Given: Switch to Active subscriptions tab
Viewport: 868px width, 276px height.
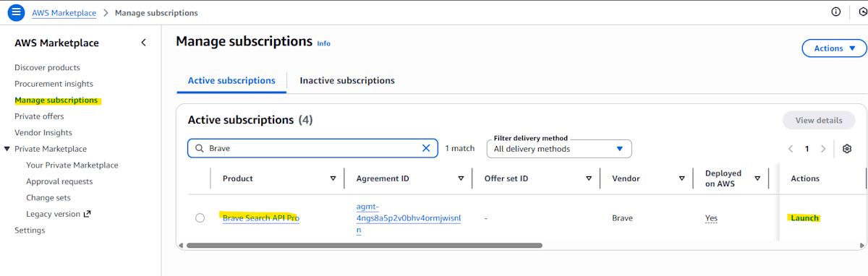Looking at the screenshot, I should pyautogui.click(x=231, y=80).
